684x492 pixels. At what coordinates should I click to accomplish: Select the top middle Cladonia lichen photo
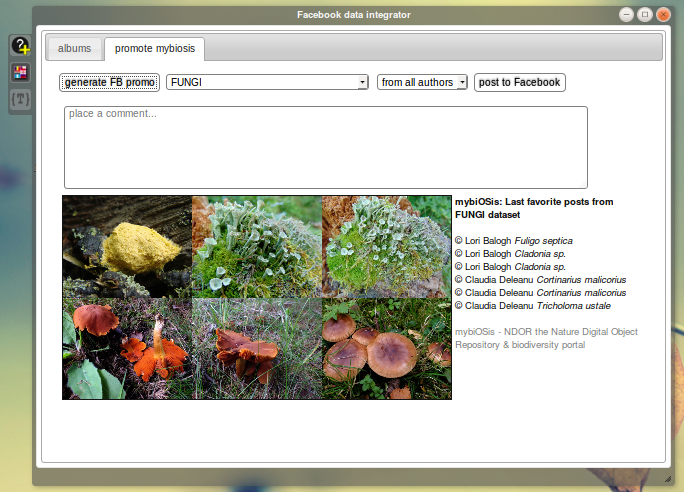point(256,246)
